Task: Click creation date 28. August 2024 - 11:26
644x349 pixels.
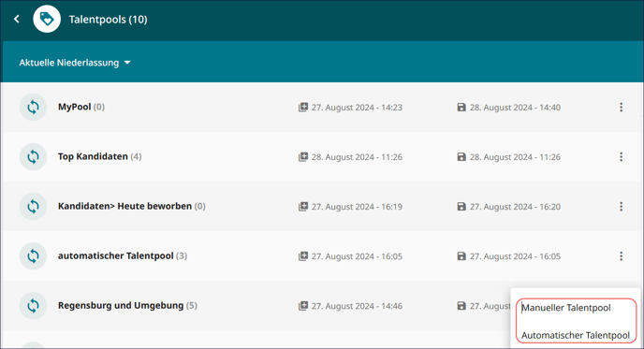Action: 357,157
